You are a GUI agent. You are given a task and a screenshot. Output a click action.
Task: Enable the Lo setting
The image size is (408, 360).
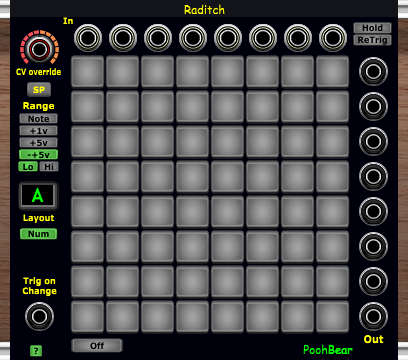[x=28, y=167]
